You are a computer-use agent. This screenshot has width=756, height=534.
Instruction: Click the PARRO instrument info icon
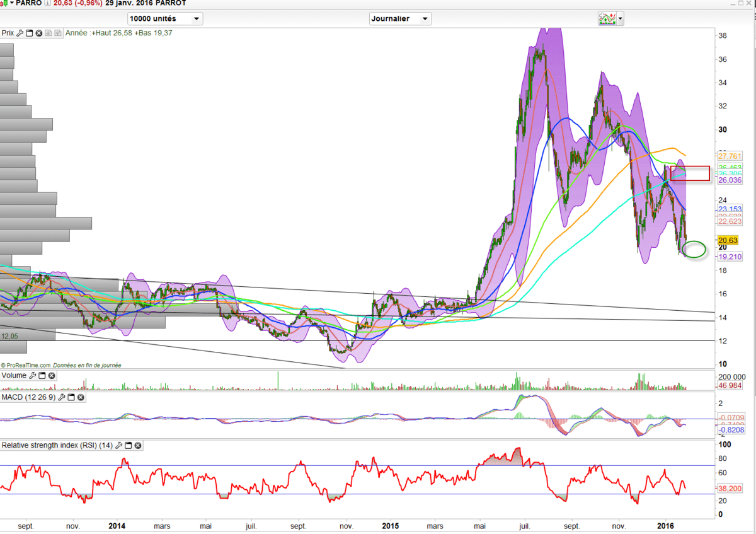pyautogui.click(x=49, y=3)
